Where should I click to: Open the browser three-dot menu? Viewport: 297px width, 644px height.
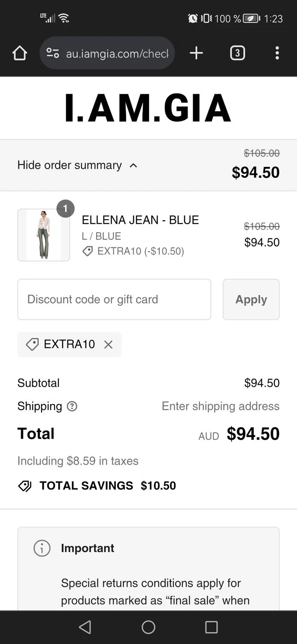coord(277,53)
